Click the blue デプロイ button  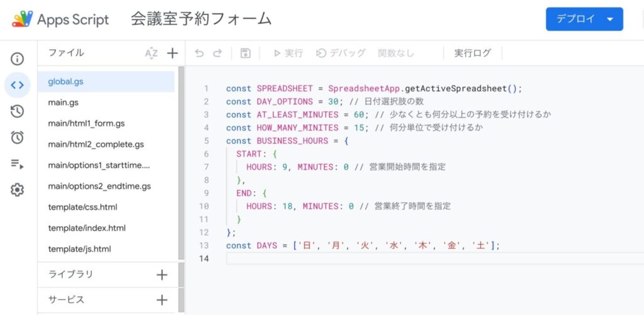click(584, 19)
